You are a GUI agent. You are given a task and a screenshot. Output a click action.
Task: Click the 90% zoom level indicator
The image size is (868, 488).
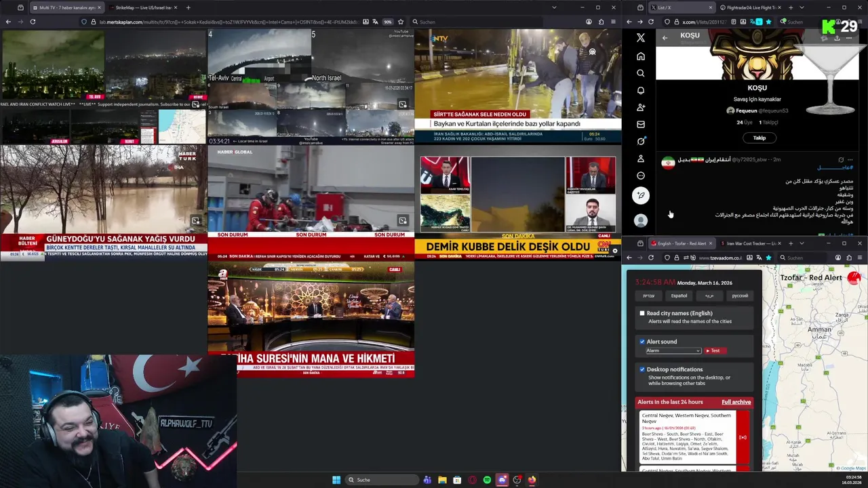(388, 22)
